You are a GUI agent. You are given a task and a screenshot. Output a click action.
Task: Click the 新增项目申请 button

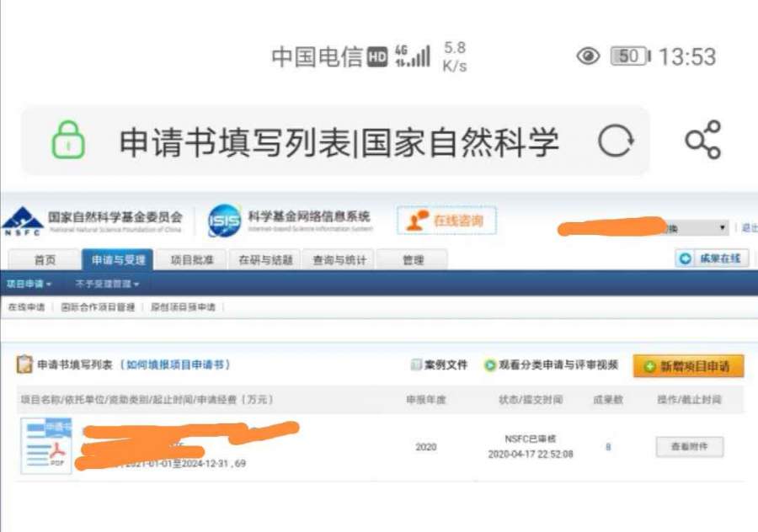tap(688, 366)
